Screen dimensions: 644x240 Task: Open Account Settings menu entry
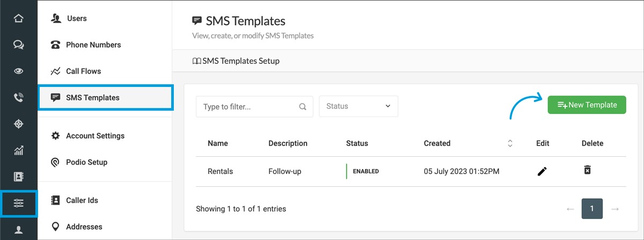(95, 136)
